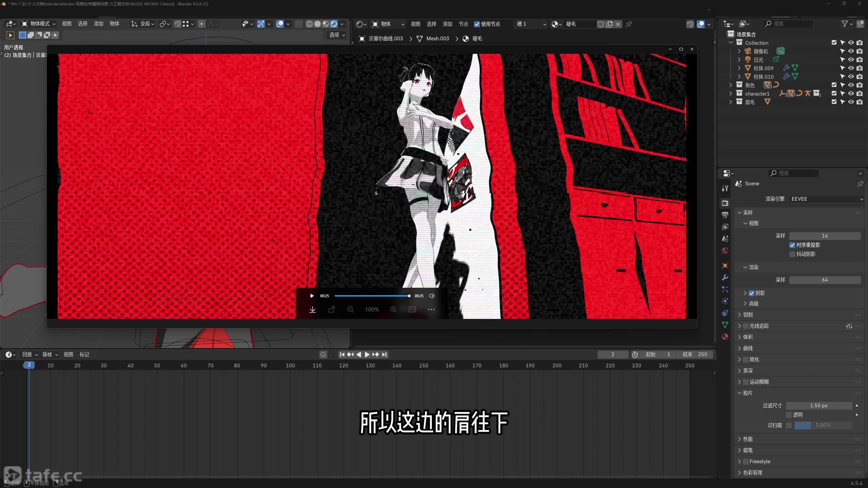Viewport: 868px width, 488px height.
Task: Enable the 抖动阴影 checkbox
Action: pos(792,254)
